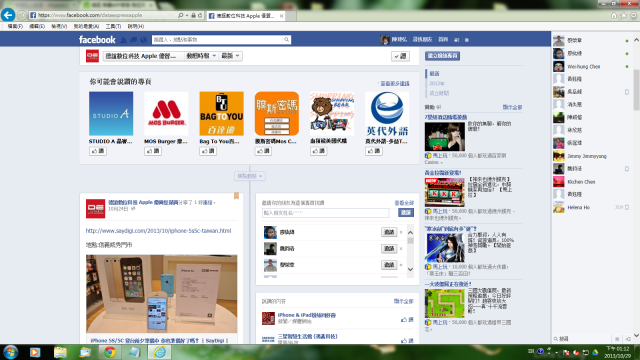Open the 檔案(F) browser menu
The width and height of the screenshot is (640, 360).
[15, 26]
